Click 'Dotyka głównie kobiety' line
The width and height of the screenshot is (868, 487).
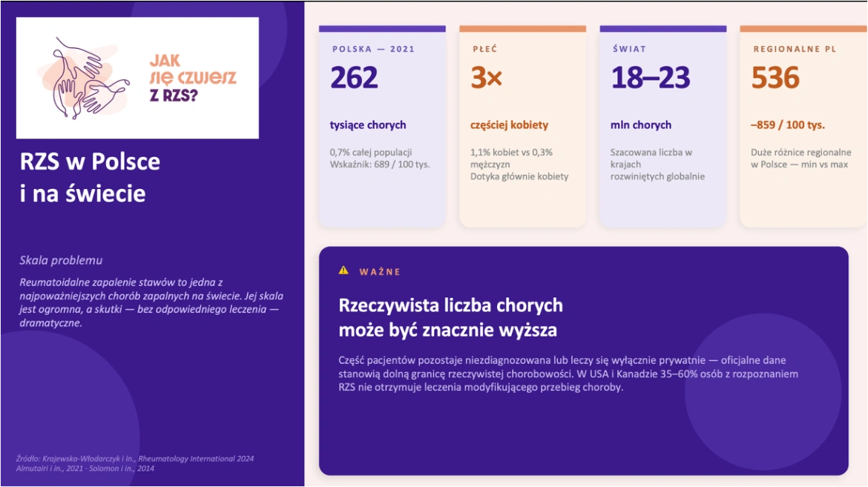click(519, 176)
